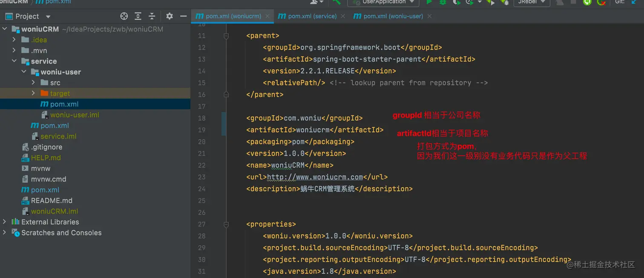Image resolution: width=644 pixels, height=278 pixels.
Task: Click Debug with JRebel icon
Action: tap(505, 2)
